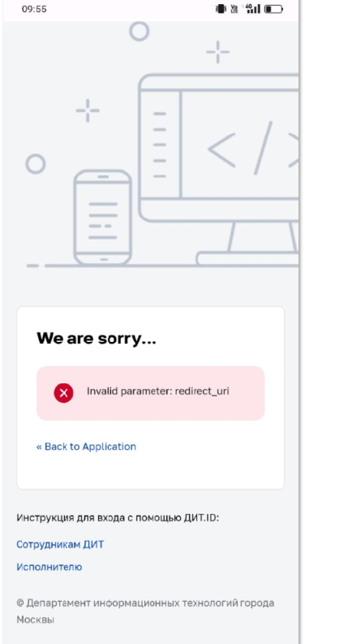
Task: Click the red error X icon
Action: [63, 393]
